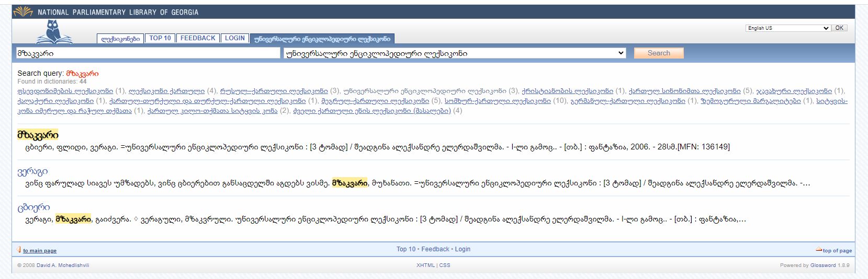Open the FEEDBACK tab
868x279 pixels.
click(198, 38)
